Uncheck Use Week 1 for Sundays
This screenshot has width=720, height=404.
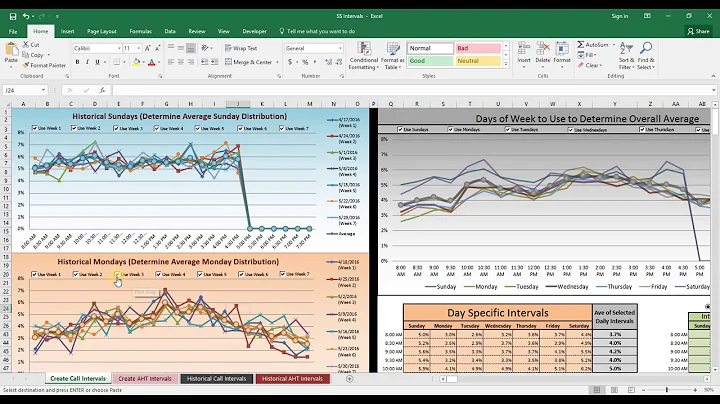tap(34, 128)
